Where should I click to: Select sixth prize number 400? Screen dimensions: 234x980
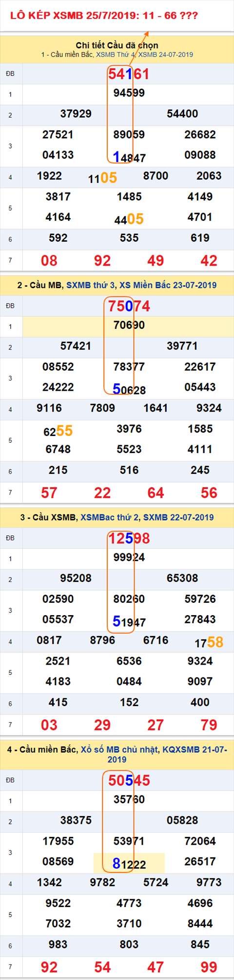pyautogui.click(x=200, y=702)
